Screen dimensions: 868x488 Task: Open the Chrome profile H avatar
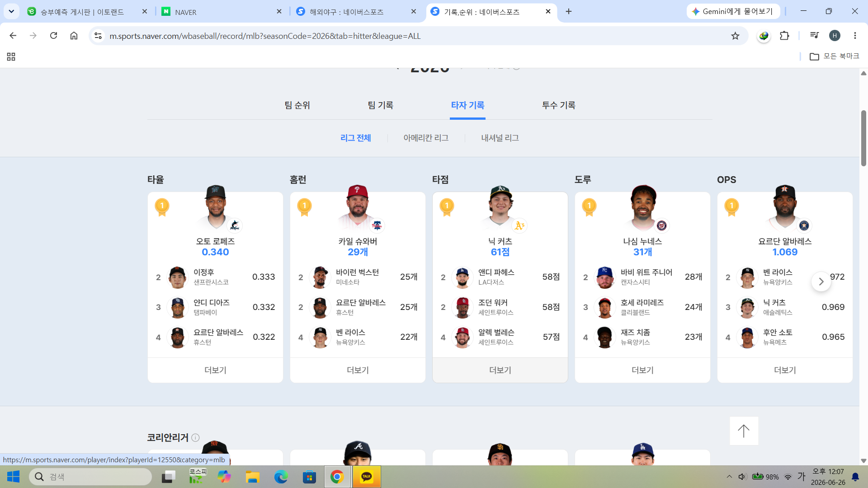835,36
